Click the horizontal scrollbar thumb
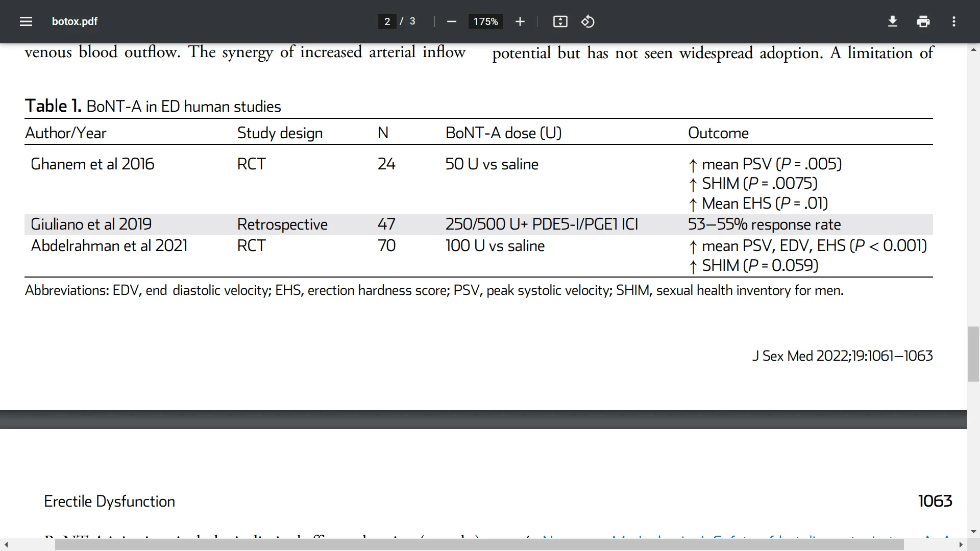This screenshot has height=551, width=980. point(479,545)
